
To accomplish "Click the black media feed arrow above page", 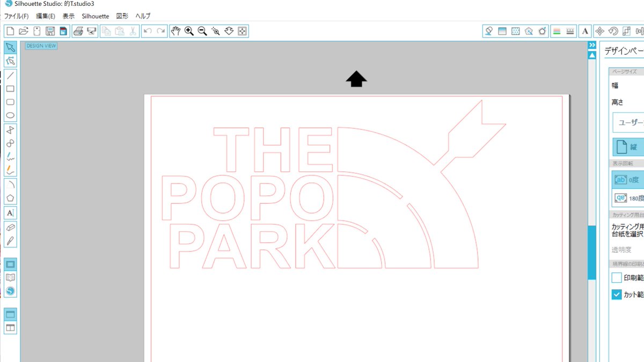I will point(356,79).
